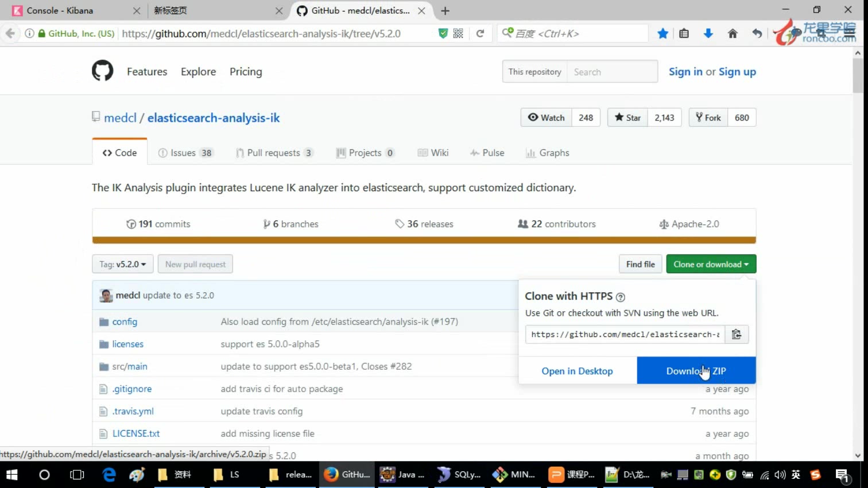
Task: Click Sign in link
Action: click(x=685, y=72)
